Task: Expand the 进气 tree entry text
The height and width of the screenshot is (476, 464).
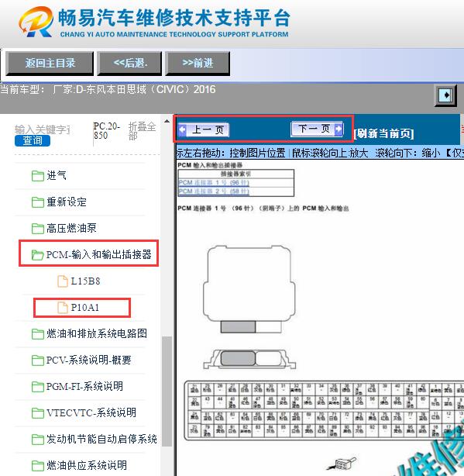Action: 57,175
